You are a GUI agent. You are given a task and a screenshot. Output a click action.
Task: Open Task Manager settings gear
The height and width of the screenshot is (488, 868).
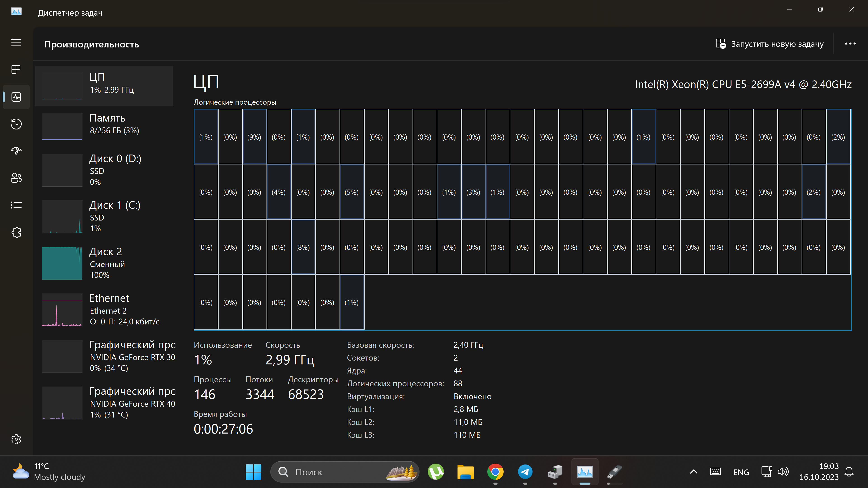16,439
